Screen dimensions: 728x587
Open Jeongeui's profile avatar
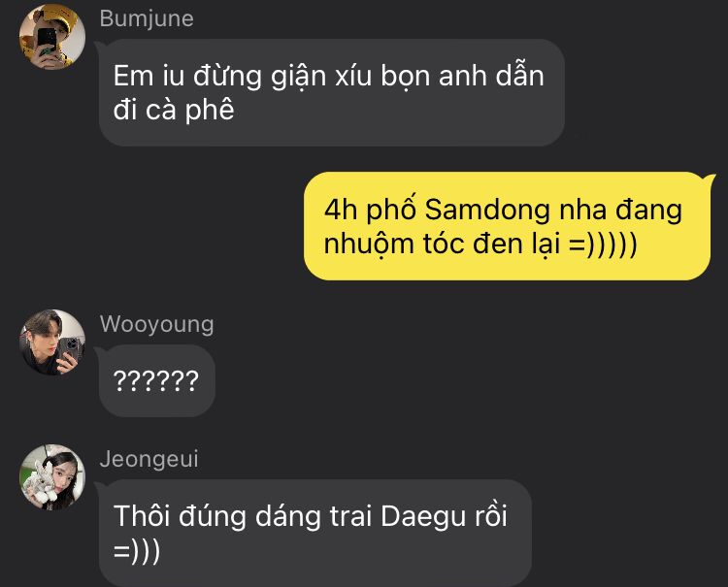52,477
